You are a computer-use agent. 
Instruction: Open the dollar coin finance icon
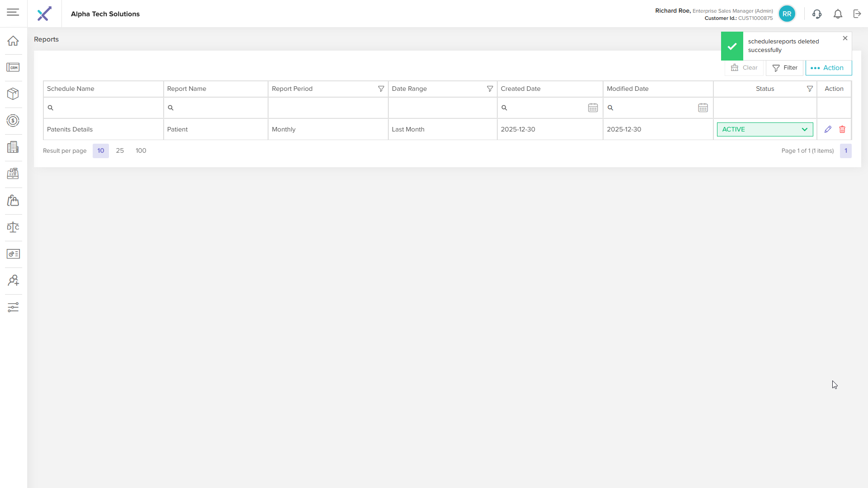(13, 121)
